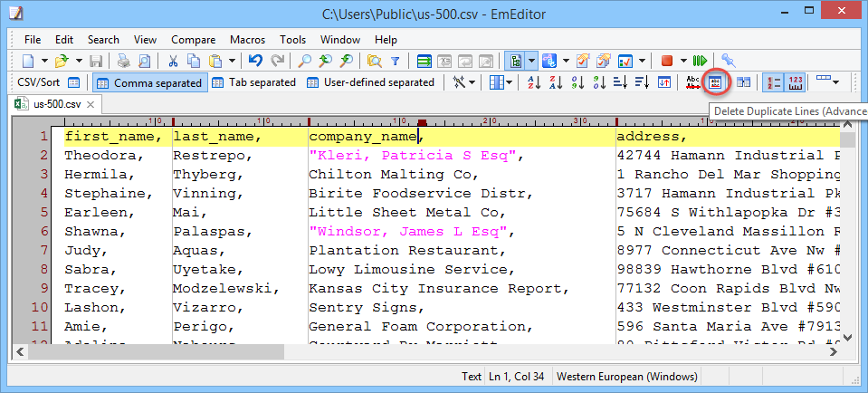Click Ln 1, Col 34 in status bar
Screen dimensions: 868x393
(516, 377)
